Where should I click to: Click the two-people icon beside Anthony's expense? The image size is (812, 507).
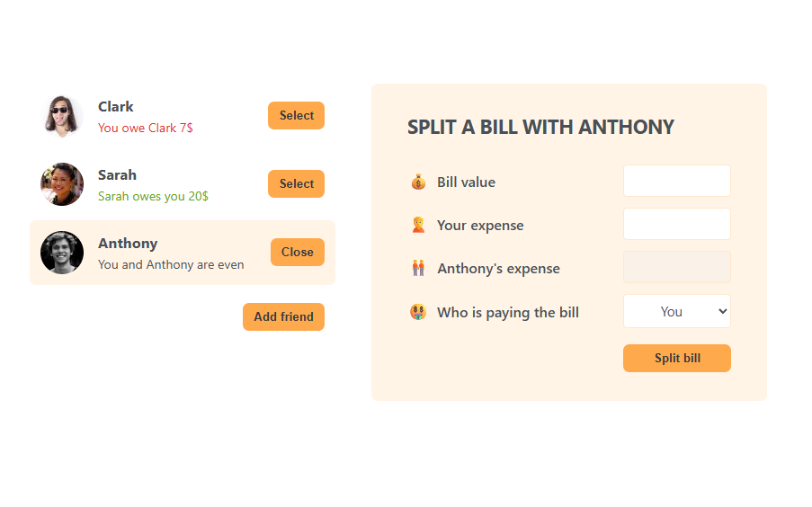coord(418,269)
